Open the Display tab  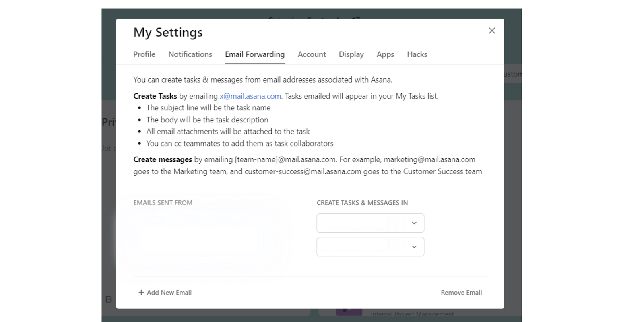[351, 54]
